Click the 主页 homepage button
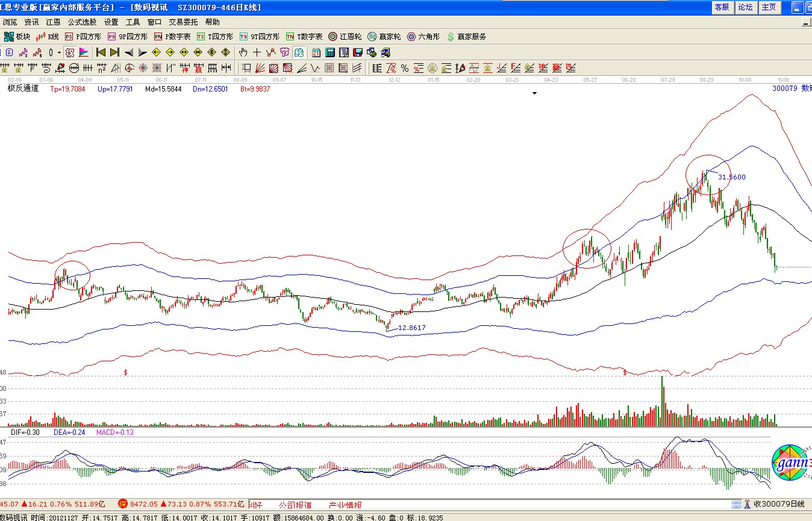 point(769,7)
